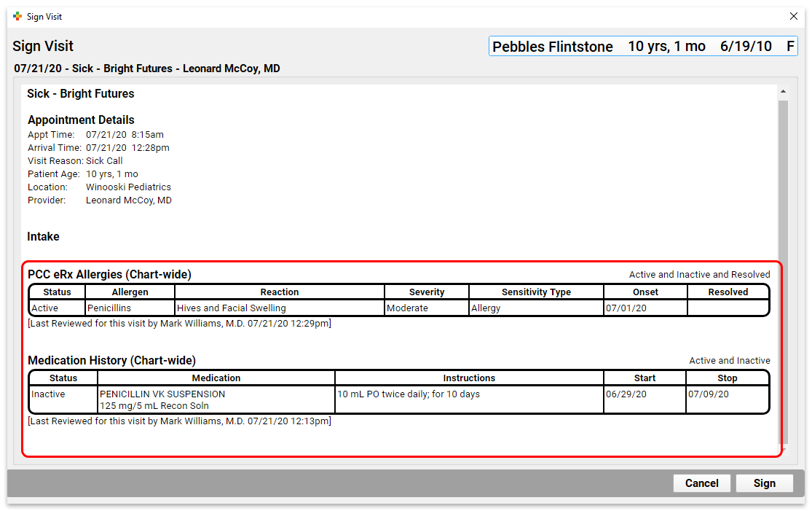Image resolution: width=812 pixels, height=511 pixels.
Task: Click the Appointment Details heading
Action: tap(81, 120)
